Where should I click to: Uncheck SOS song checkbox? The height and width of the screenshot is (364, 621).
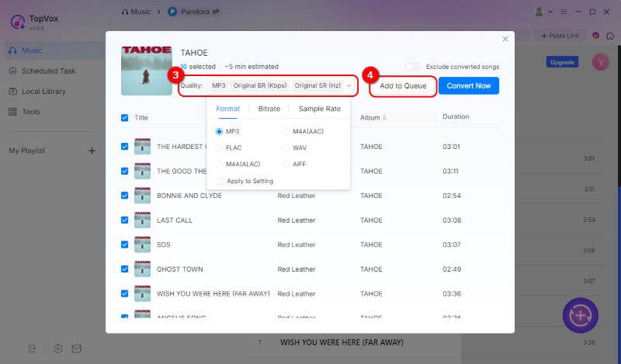(x=125, y=244)
